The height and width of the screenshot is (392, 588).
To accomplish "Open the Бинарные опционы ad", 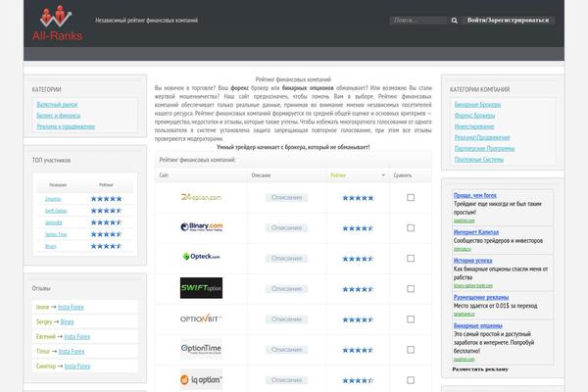I will (478, 325).
